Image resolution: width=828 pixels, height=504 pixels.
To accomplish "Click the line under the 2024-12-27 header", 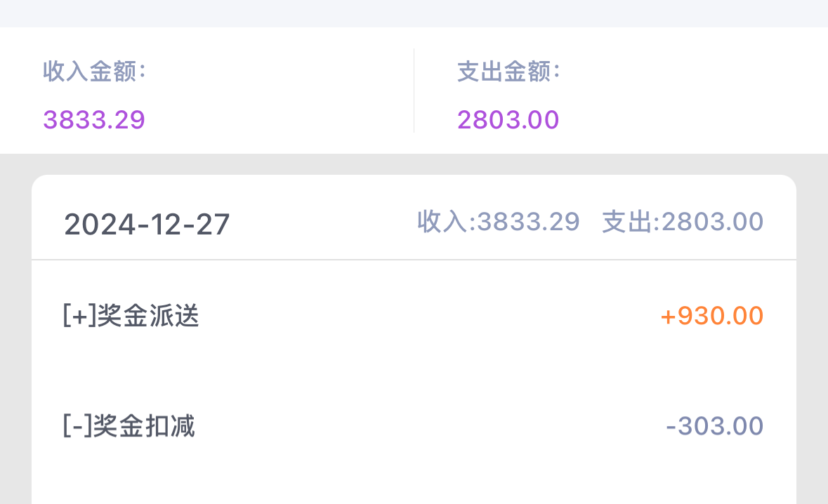I will click(414, 260).
